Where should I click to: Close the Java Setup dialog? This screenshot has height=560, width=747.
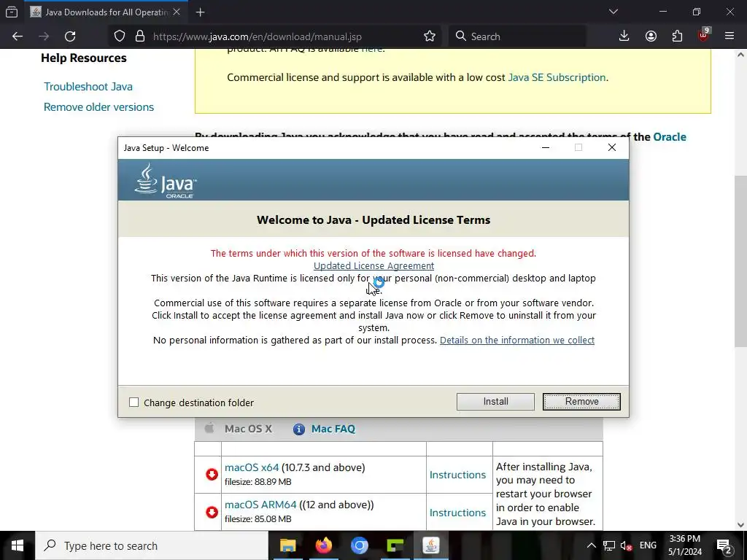click(x=612, y=147)
